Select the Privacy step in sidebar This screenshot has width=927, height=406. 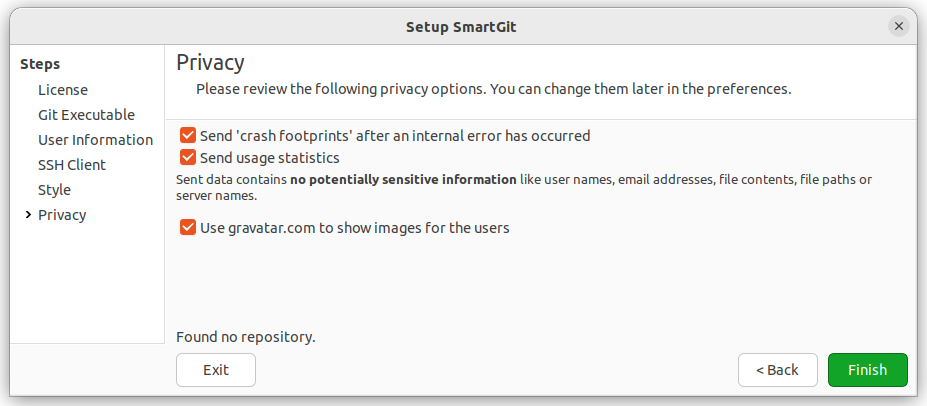pos(62,215)
